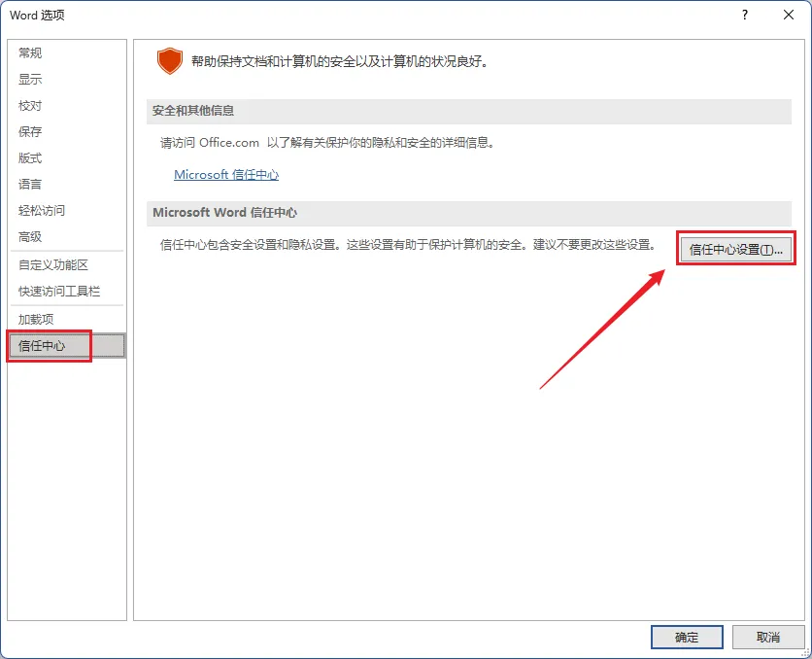Go to the 校对 options page
The height and width of the screenshot is (659, 812).
click(66, 106)
